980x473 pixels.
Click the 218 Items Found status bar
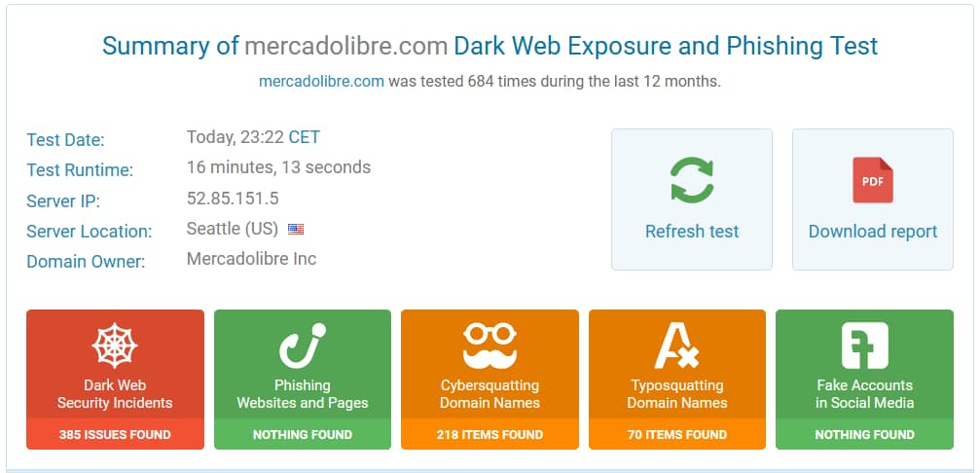coord(490,434)
